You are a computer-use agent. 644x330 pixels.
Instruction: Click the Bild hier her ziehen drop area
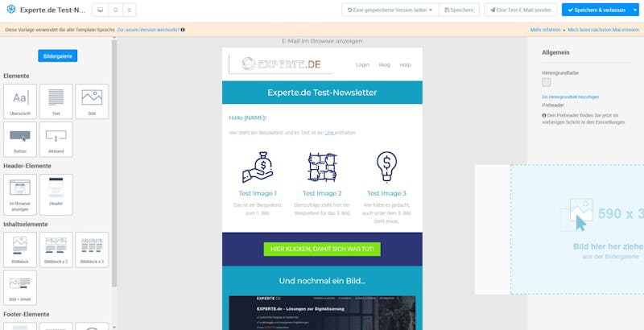coord(577,229)
